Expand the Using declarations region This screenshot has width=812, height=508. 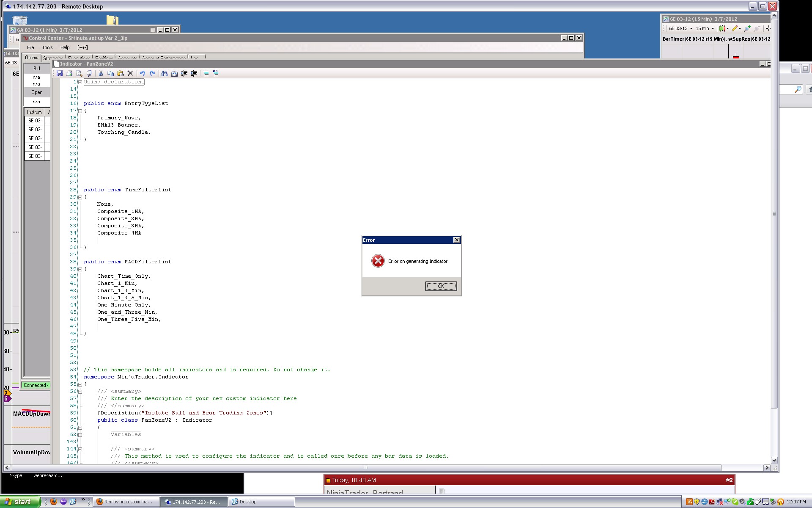pyautogui.click(x=80, y=82)
